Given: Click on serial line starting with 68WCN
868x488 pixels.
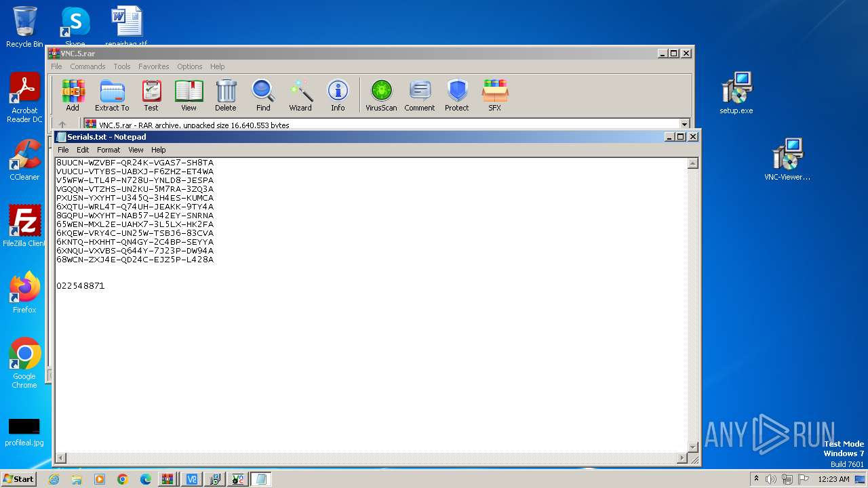Looking at the screenshot, I should [135, 260].
